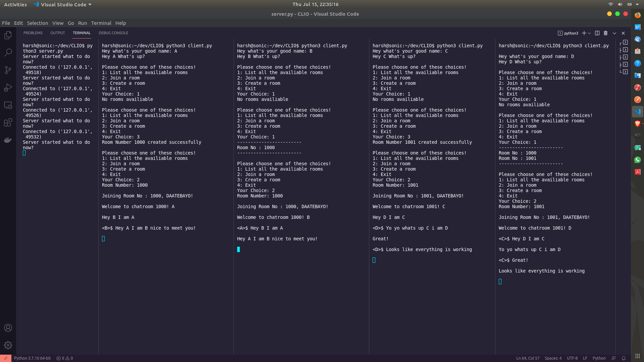Viewport: 644px width, 362px height.
Task: Kill the terminal using the trash icon
Action: pyautogui.click(x=605, y=33)
